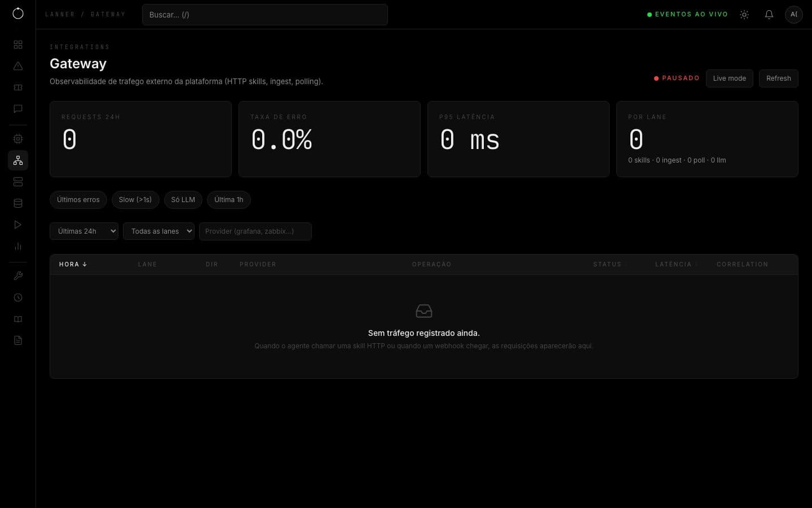Sort table by STATUS column
The height and width of the screenshot is (508, 812).
coord(609,264)
